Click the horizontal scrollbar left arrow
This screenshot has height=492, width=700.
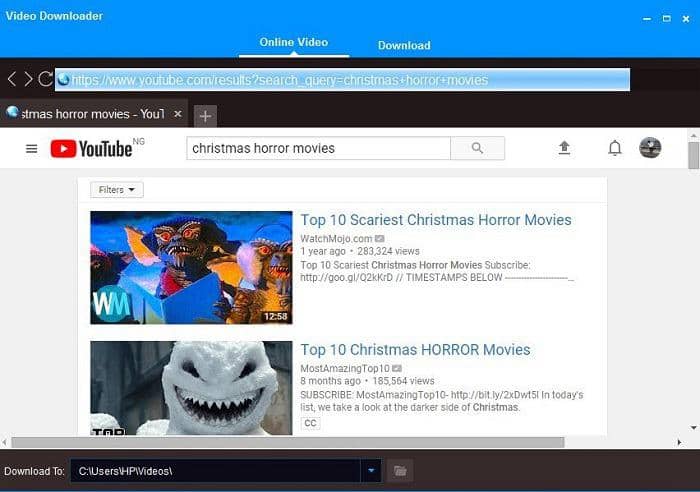click(4, 442)
